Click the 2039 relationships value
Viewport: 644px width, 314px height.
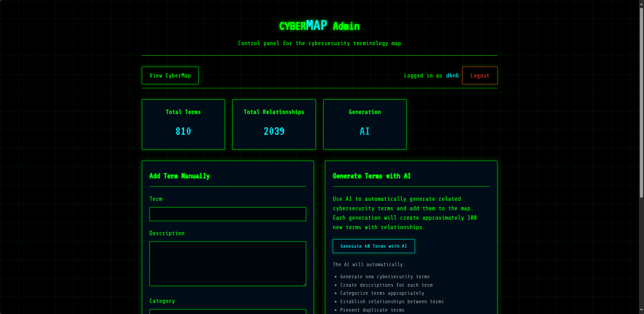(x=274, y=131)
